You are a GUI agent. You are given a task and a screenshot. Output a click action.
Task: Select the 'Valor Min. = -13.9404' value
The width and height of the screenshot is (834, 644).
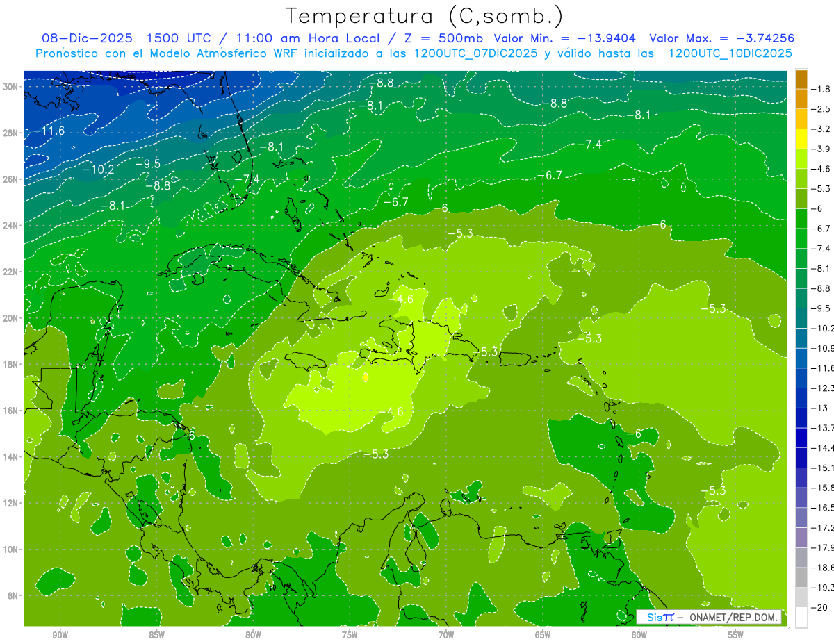point(564,38)
